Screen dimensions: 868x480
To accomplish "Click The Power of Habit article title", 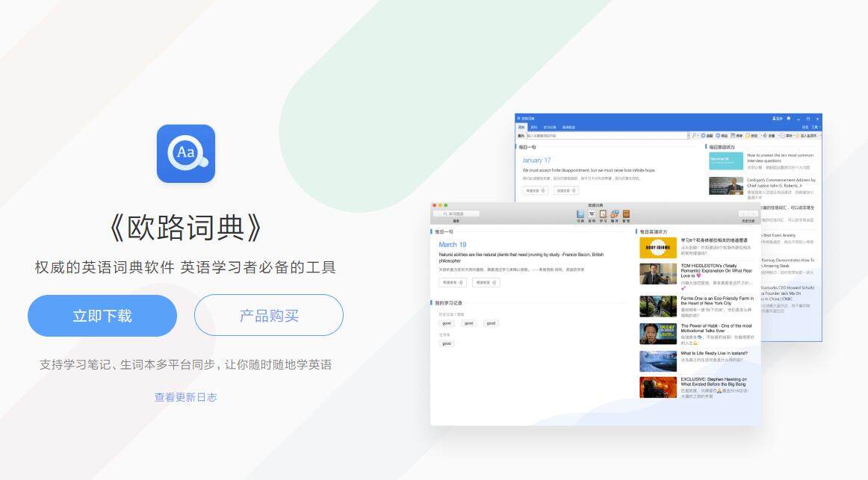I will tap(716, 328).
